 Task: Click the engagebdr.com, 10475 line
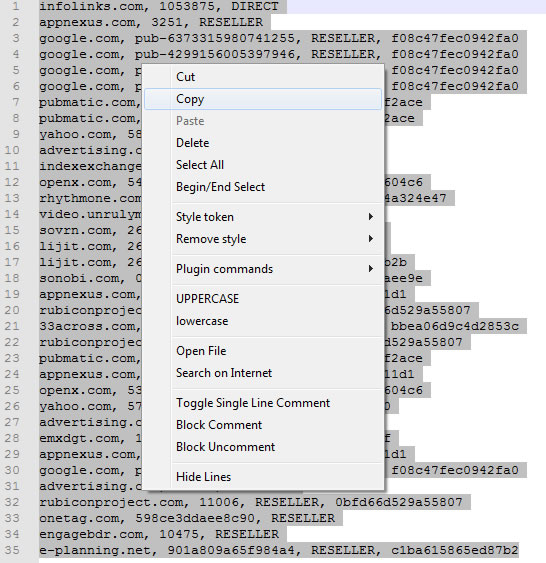159,534
